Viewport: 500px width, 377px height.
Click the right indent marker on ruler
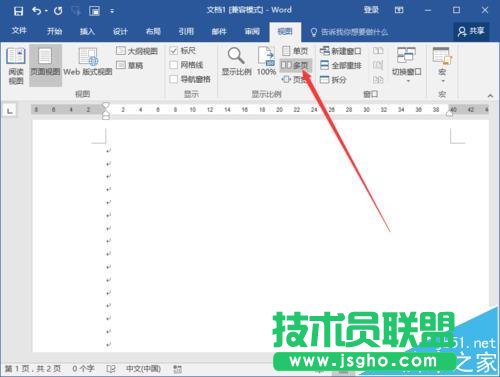449,113
